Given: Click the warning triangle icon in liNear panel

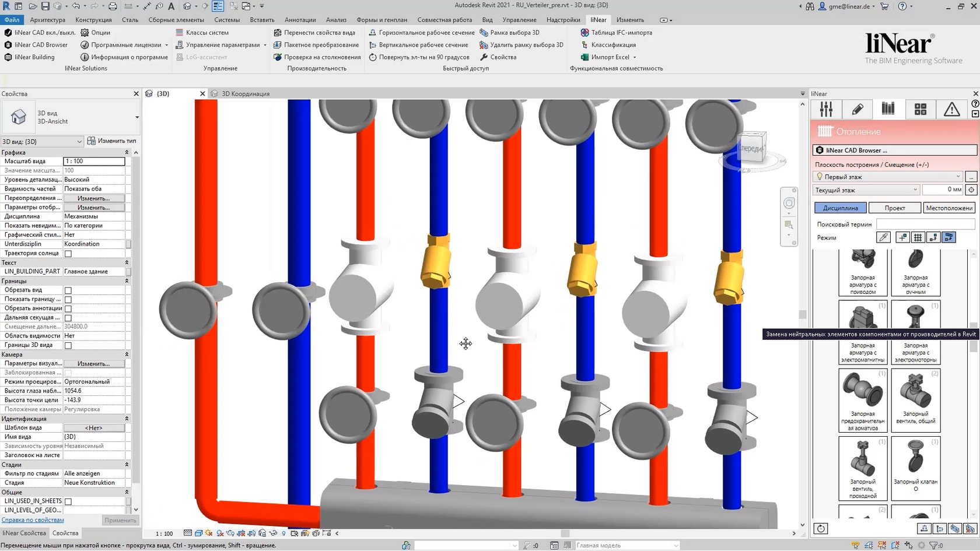Looking at the screenshot, I should point(951,109).
